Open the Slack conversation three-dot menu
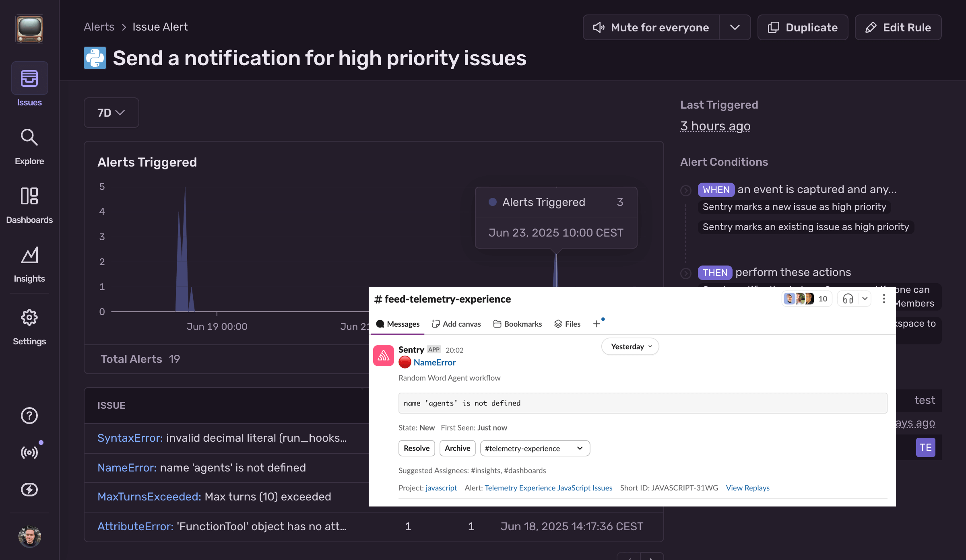The image size is (966, 560). (x=884, y=299)
